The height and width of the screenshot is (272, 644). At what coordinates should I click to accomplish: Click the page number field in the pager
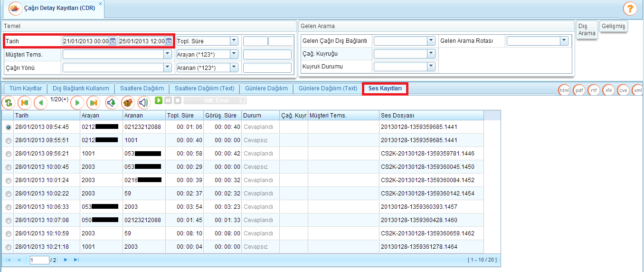tap(39, 260)
